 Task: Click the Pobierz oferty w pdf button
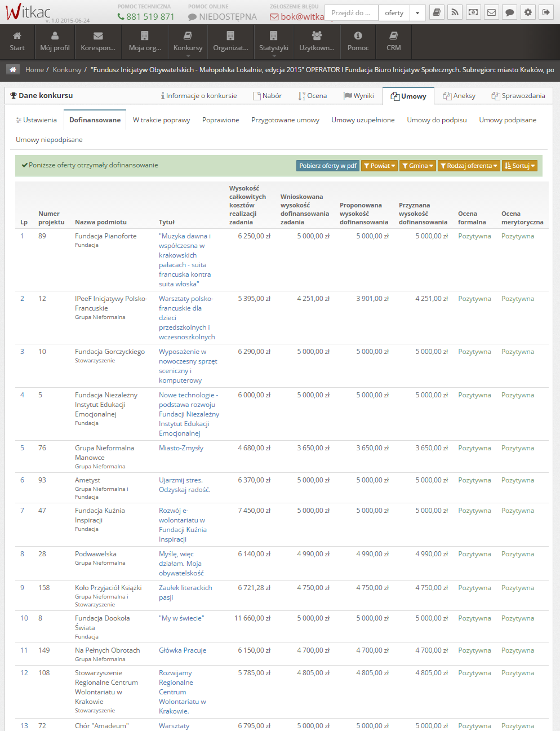click(328, 166)
